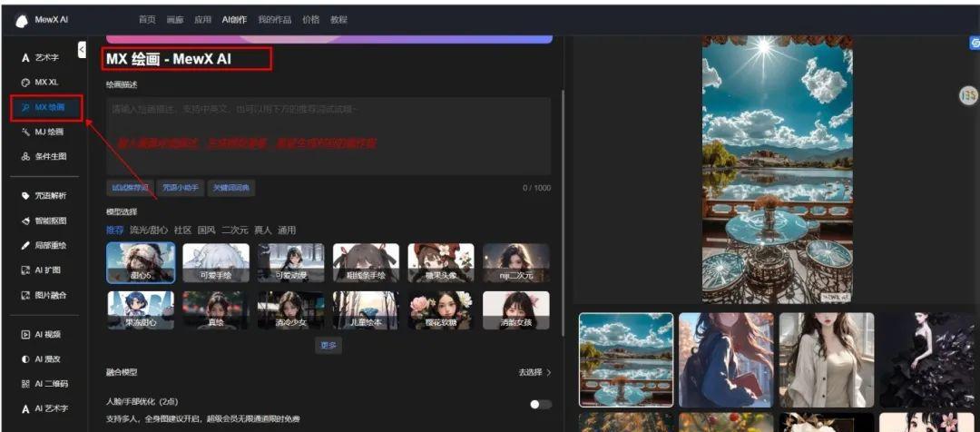Enable 人脸/手部优化 toggle switch
980x432 pixels.
(540, 404)
